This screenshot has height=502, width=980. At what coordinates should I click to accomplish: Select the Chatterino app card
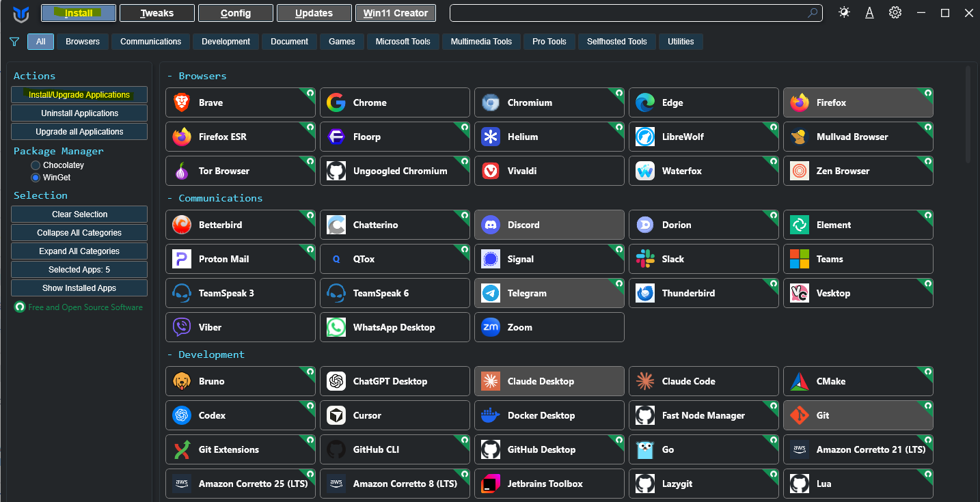[x=395, y=225]
